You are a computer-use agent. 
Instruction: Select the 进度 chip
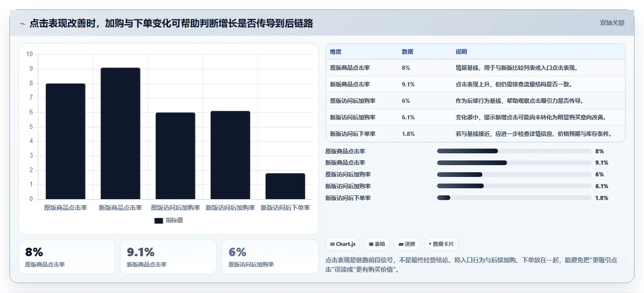tap(407, 244)
